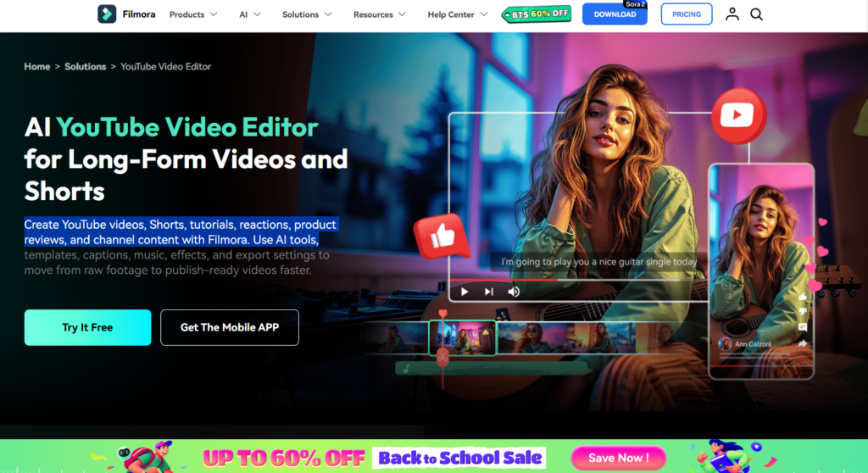Open the Products menu item
The height and width of the screenshot is (473, 868).
point(186,14)
